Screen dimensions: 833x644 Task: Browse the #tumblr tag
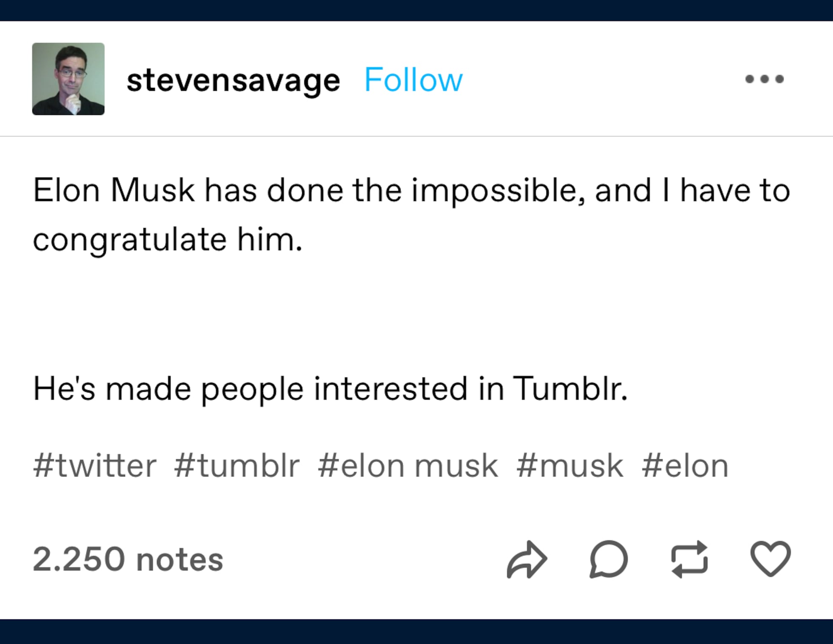click(237, 466)
